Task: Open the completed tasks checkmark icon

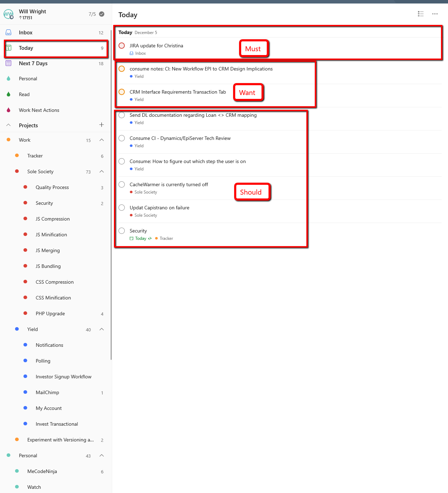Action: [x=102, y=14]
